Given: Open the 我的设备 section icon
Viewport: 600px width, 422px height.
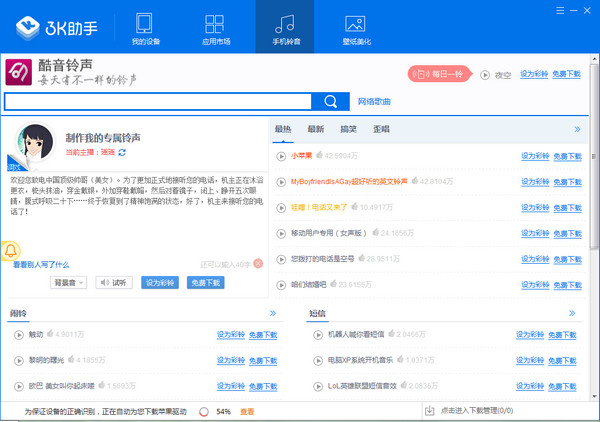Looking at the screenshot, I should tap(144, 26).
